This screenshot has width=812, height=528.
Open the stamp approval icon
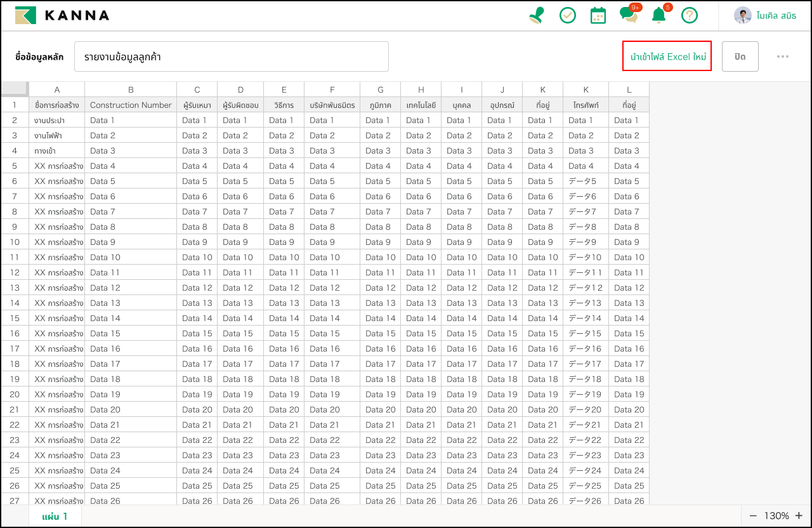(536, 16)
